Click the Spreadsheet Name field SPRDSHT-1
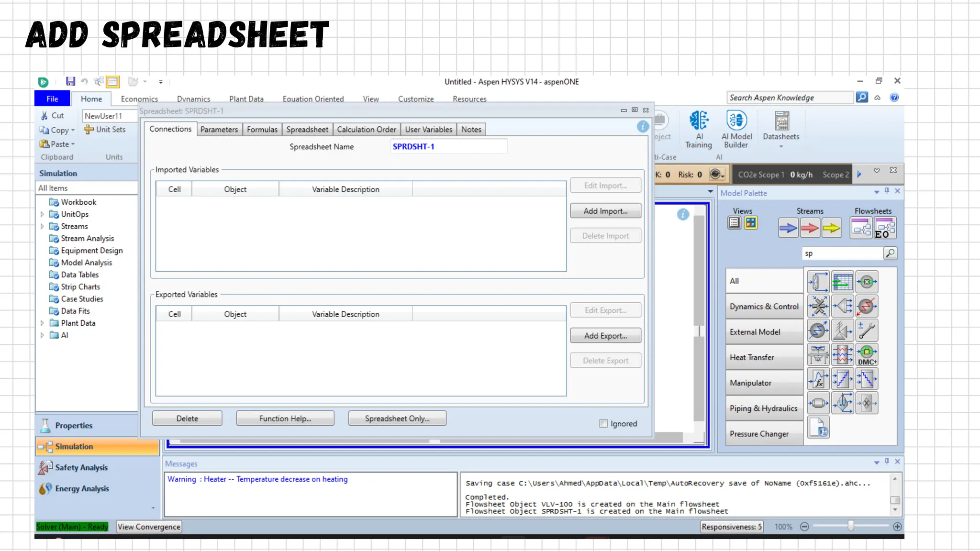This screenshot has width=980, height=551. [x=448, y=146]
